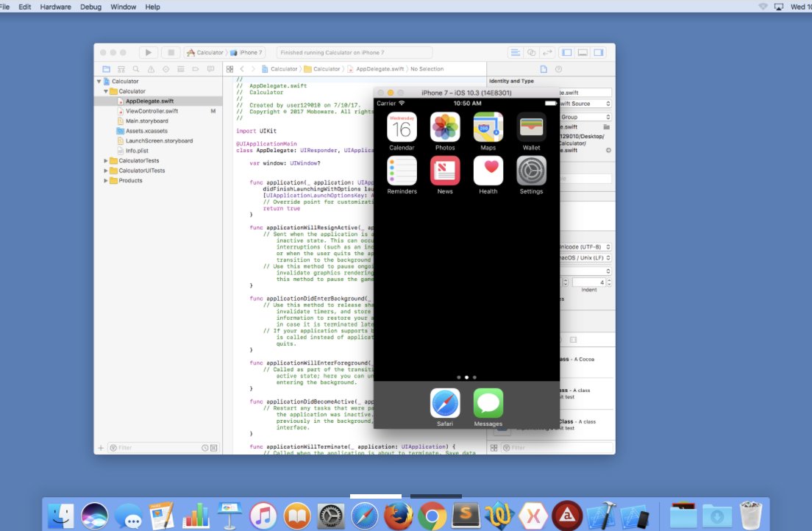The width and height of the screenshot is (812, 531).
Task: Open the Trash in the Dock
Action: [x=751, y=516]
